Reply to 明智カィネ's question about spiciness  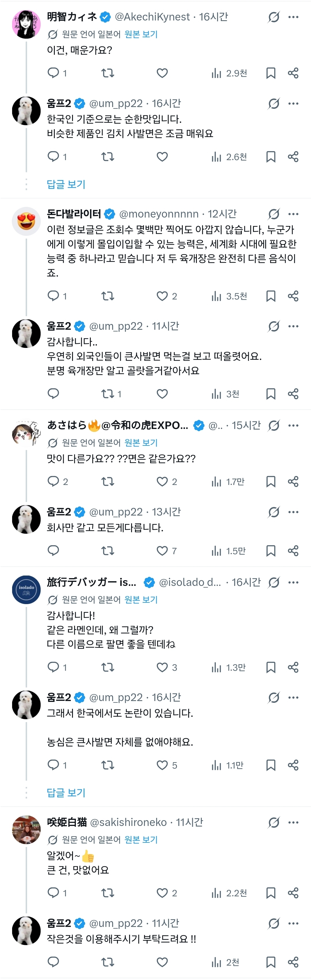pyautogui.click(x=53, y=73)
